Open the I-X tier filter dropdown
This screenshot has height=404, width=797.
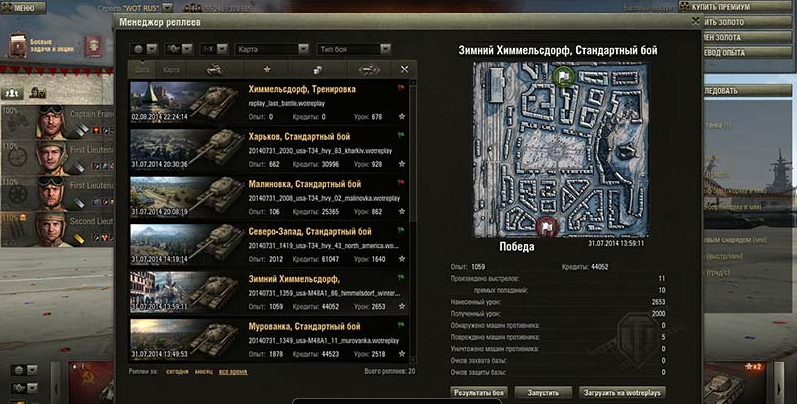(x=213, y=49)
